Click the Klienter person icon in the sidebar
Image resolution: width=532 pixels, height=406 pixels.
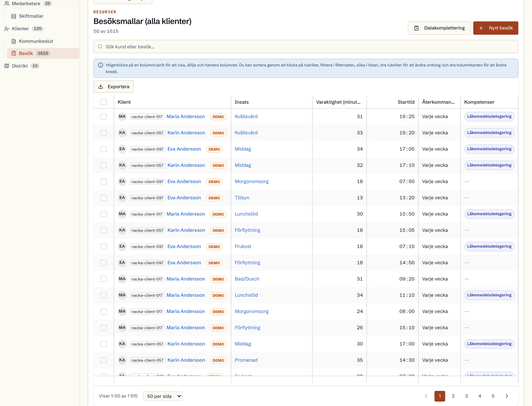(7, 29)
